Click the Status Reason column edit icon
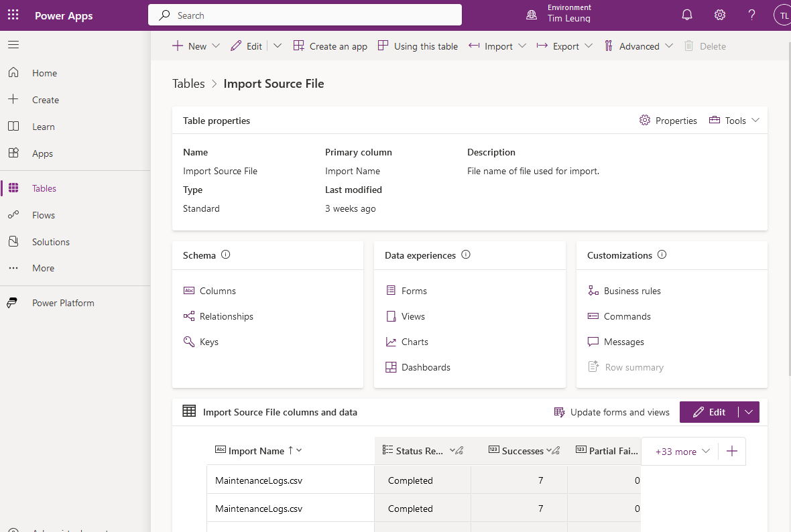Screen dimensions: 791x532 [460, 451]
